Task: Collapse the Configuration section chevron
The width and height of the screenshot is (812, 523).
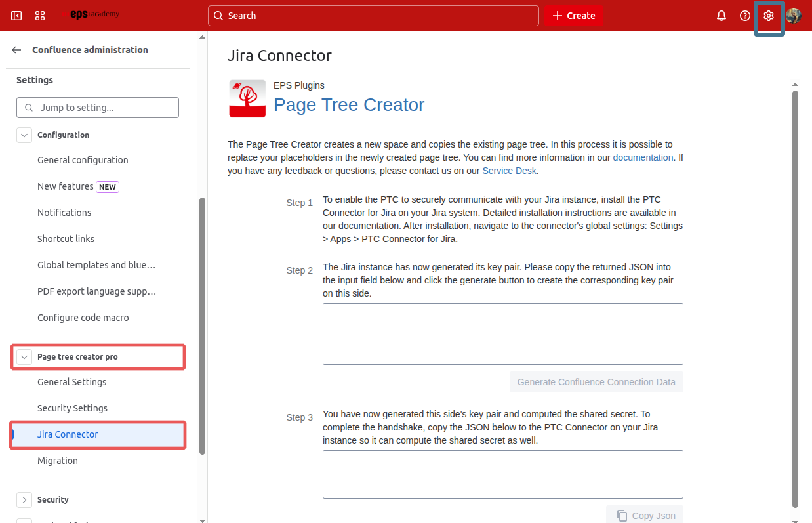Action: [24, 135]
